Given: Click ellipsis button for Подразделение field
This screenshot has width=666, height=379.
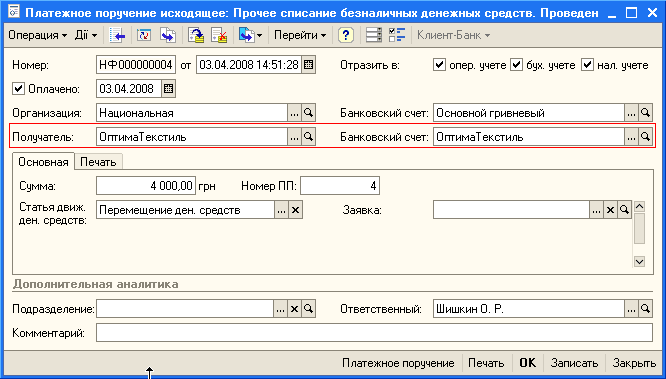Looking at the screenshot, I should [281, 309].
